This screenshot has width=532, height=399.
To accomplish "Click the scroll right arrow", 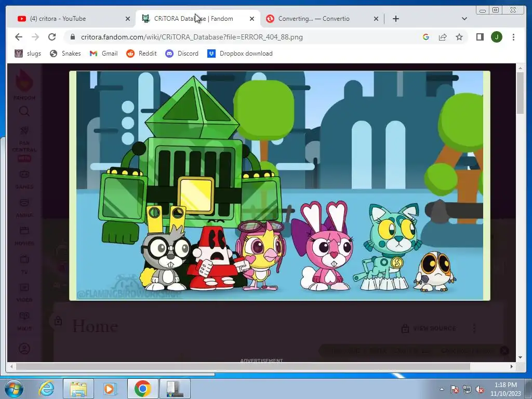I will [512, 366].
